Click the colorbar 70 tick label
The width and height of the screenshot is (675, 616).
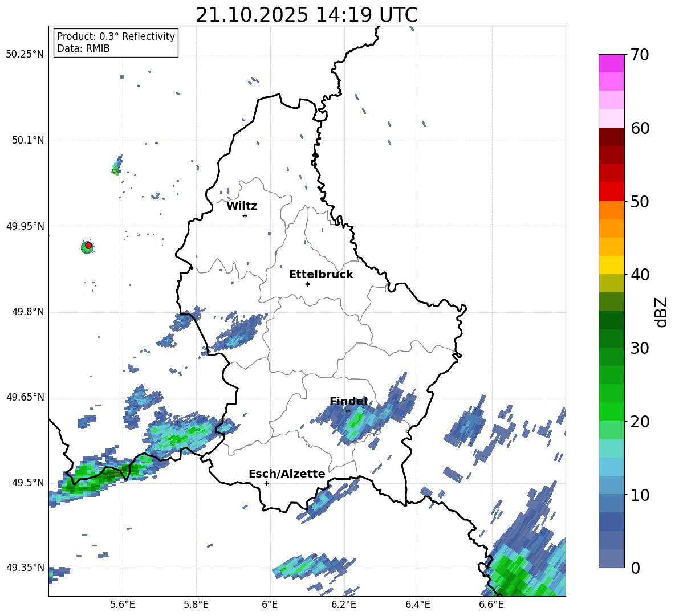(640, 55)
